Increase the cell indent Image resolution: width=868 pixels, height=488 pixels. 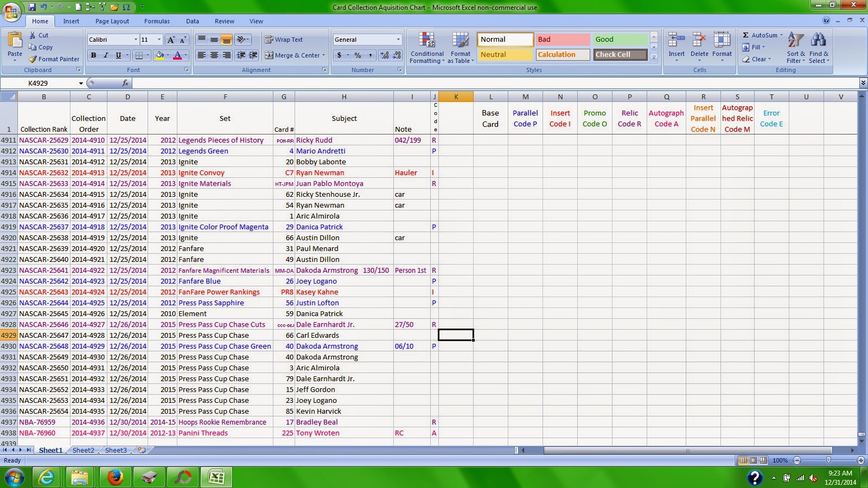(253, 55)
